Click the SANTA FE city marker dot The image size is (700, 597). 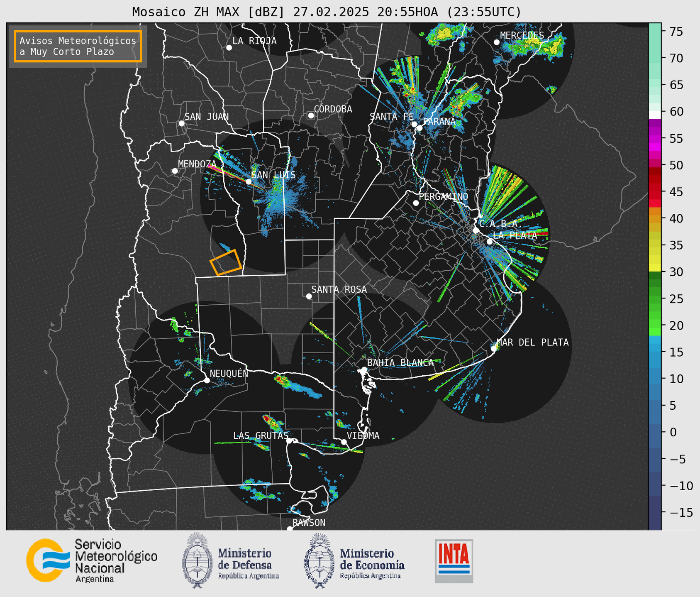(414, 124)
